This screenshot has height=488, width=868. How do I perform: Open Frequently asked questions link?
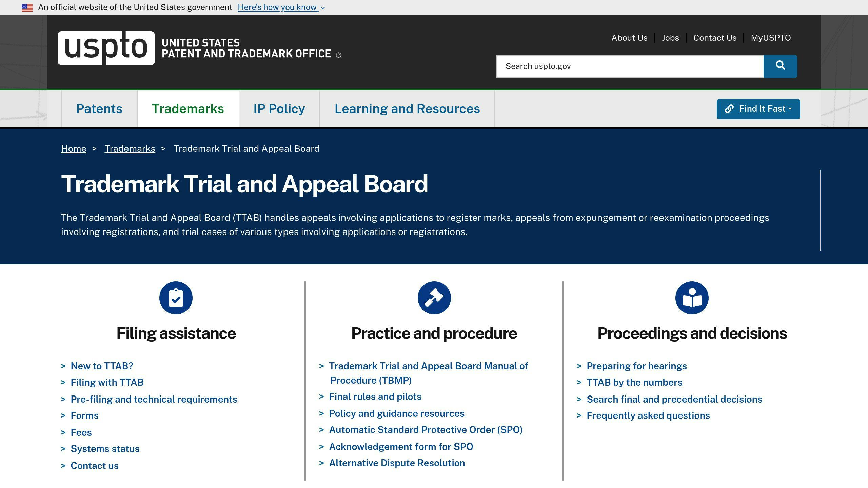648,415
